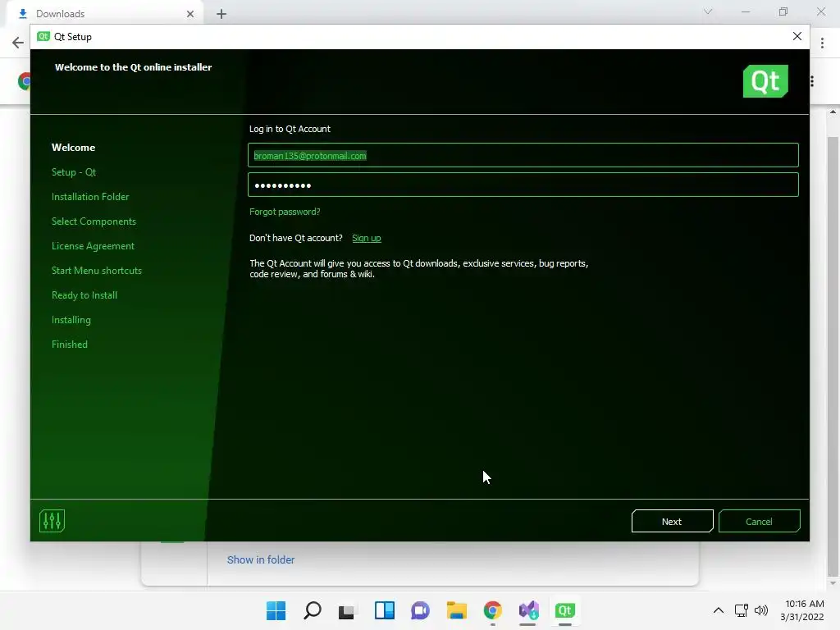Select Installation Folder step
This screenshot has height=630, width=840.
click(90, 197)
